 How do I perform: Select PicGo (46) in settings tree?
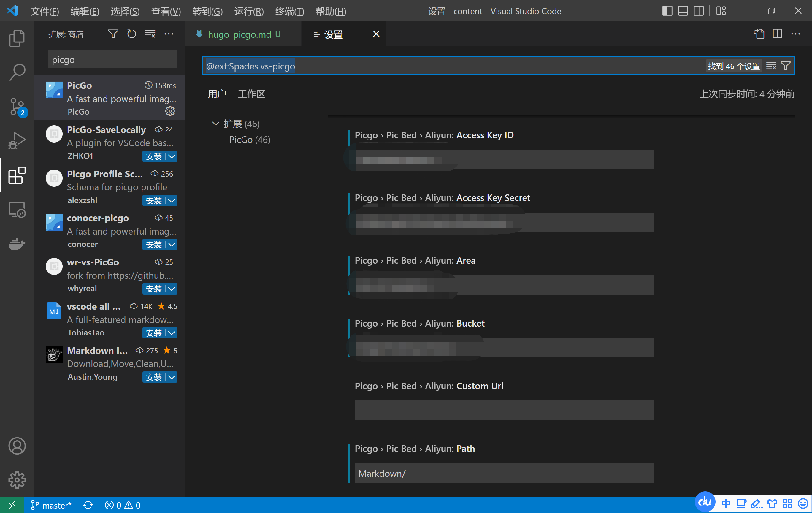tap(250, 140)
